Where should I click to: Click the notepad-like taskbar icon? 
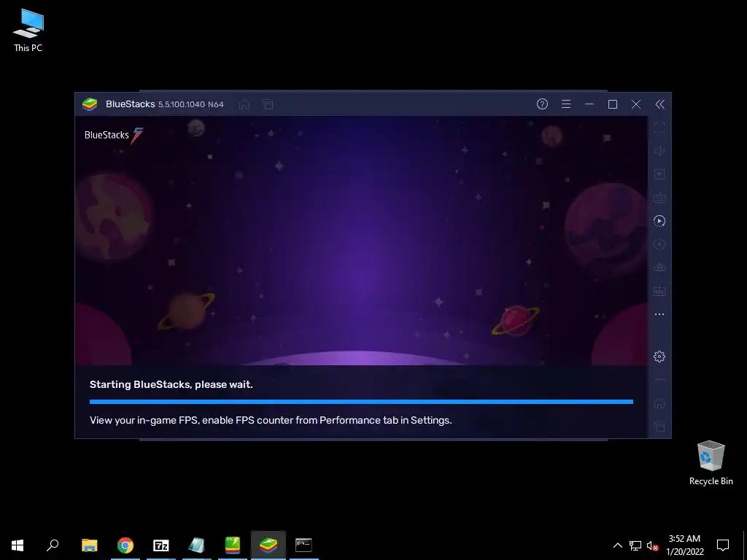coord(197,545)
